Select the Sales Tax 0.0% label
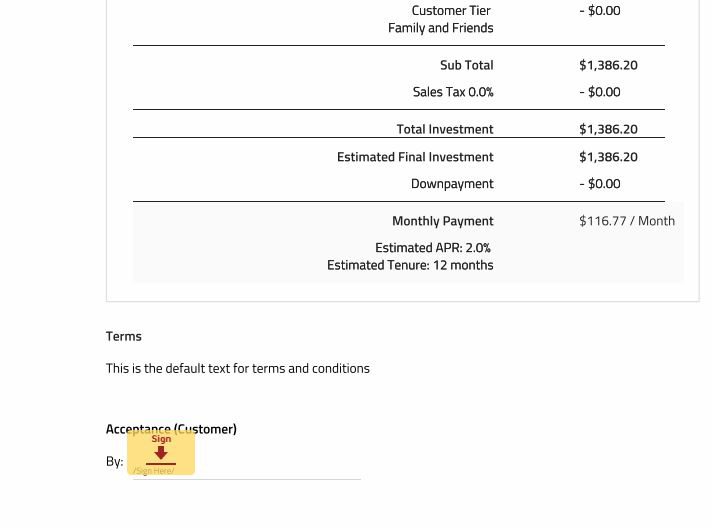This screenshot has height=527, width=711. point(453,92)
